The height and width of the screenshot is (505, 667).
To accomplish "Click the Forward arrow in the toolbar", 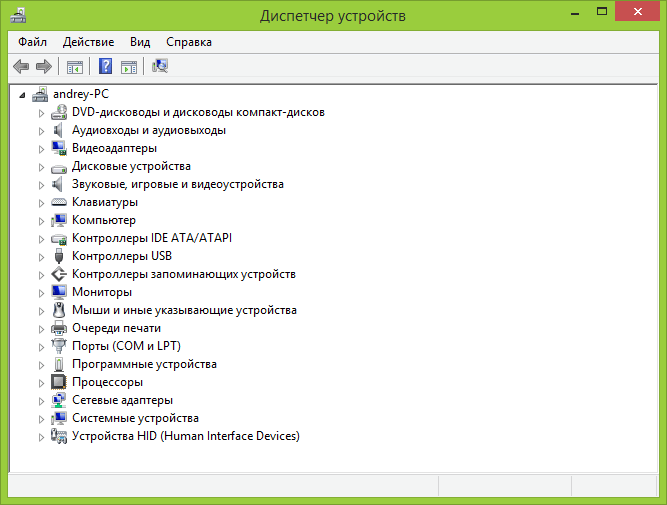I will (43, 67).
